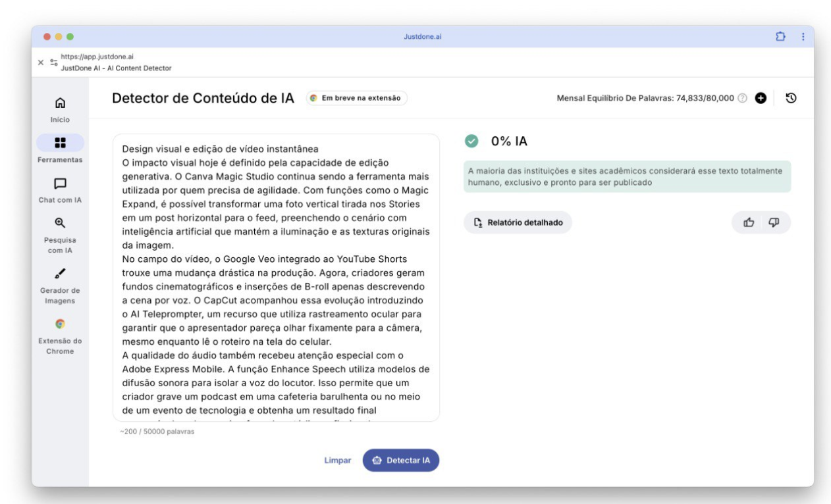The width and height of the screenshot is (831, 504).
Task: Click the Extensão do Chrome icon
Action: pyautogui.click(x=60, y=324)
